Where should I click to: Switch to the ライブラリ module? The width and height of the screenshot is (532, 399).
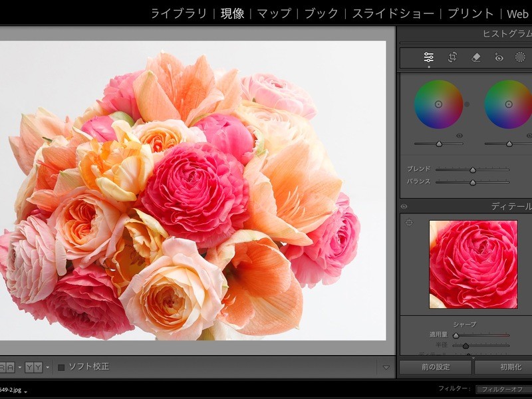click(178, 13)
